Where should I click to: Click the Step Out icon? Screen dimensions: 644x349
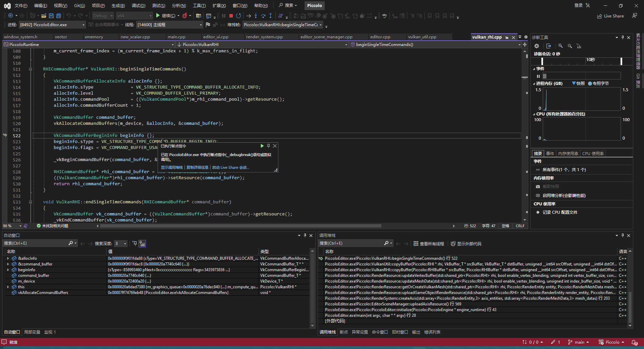point(271,15)
